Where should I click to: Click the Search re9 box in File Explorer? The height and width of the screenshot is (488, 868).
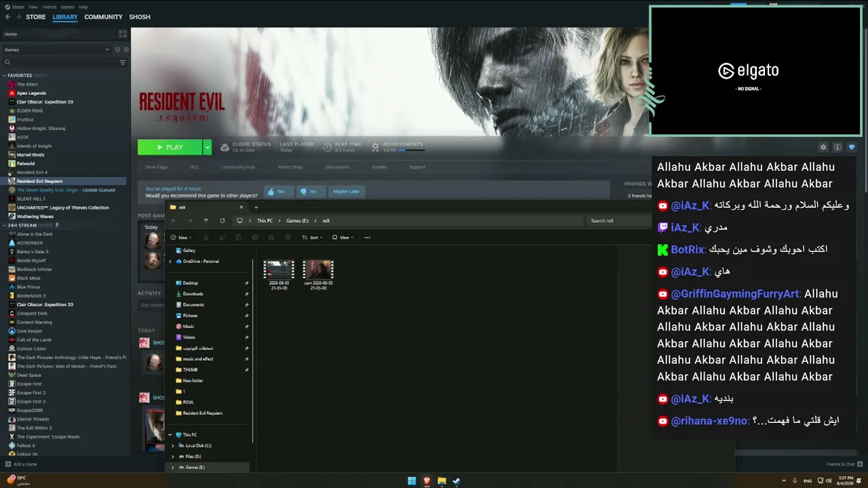[617, 221]
